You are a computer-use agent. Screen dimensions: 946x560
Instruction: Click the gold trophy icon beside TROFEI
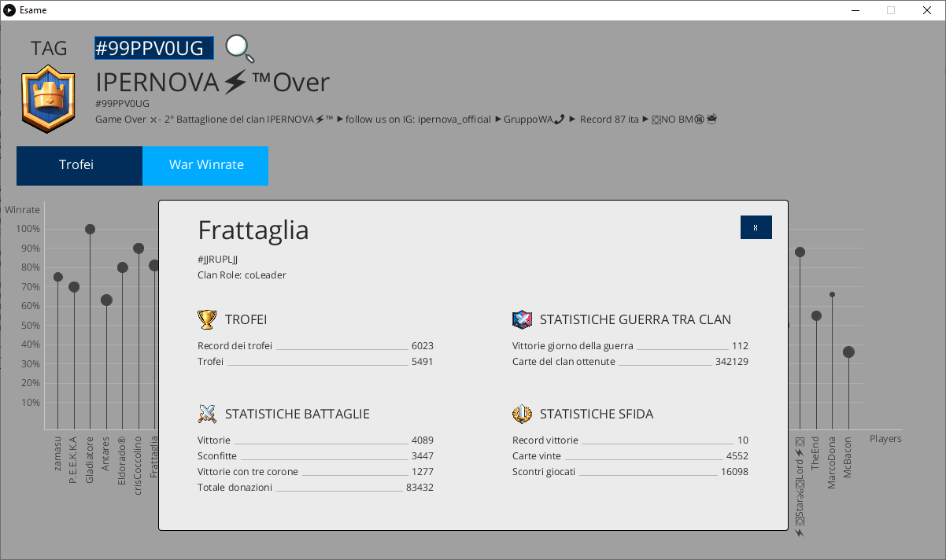pos(207,319)
